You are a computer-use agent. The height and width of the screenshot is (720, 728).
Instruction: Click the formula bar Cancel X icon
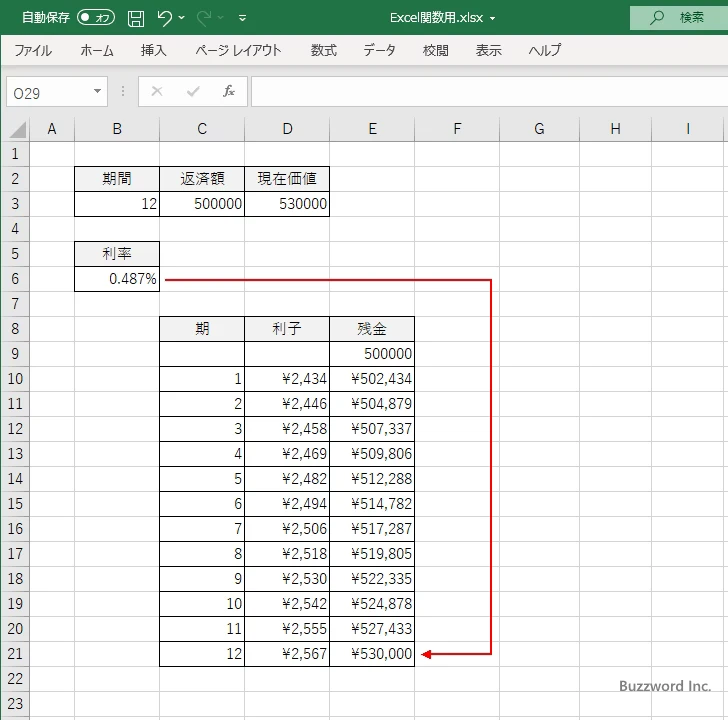click(x=157, y=91)
